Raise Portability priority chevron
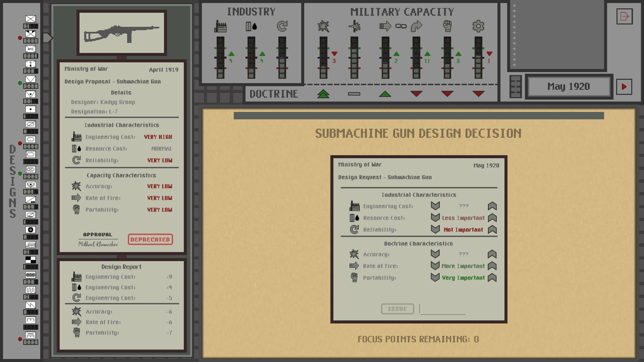The width and height of the screenshot is (644, 362). coord(492,278)
